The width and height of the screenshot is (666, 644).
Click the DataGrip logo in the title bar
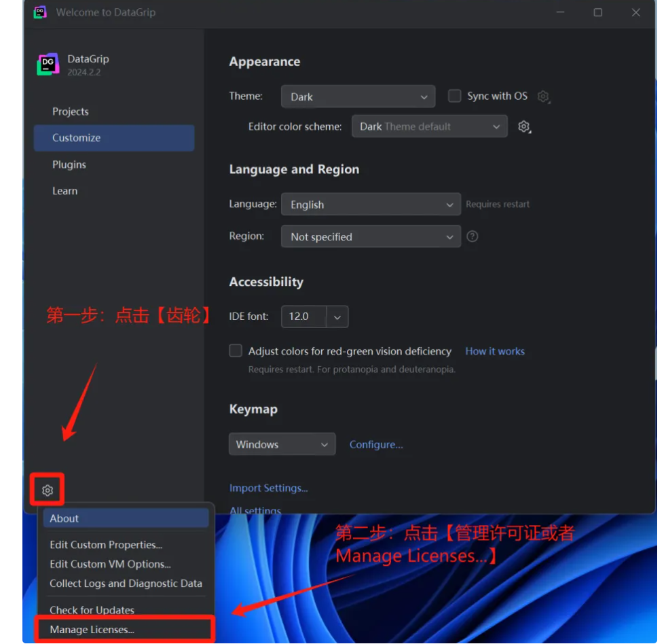(40, 12)
